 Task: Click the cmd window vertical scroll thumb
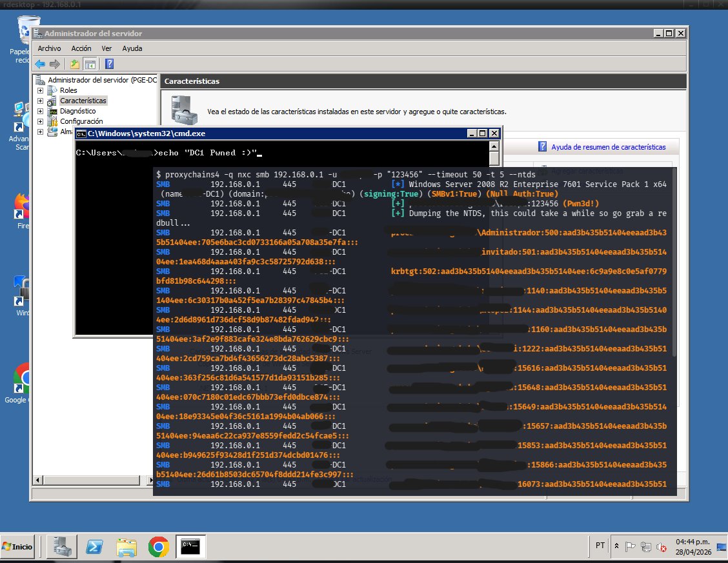click(x=494, y=159)
